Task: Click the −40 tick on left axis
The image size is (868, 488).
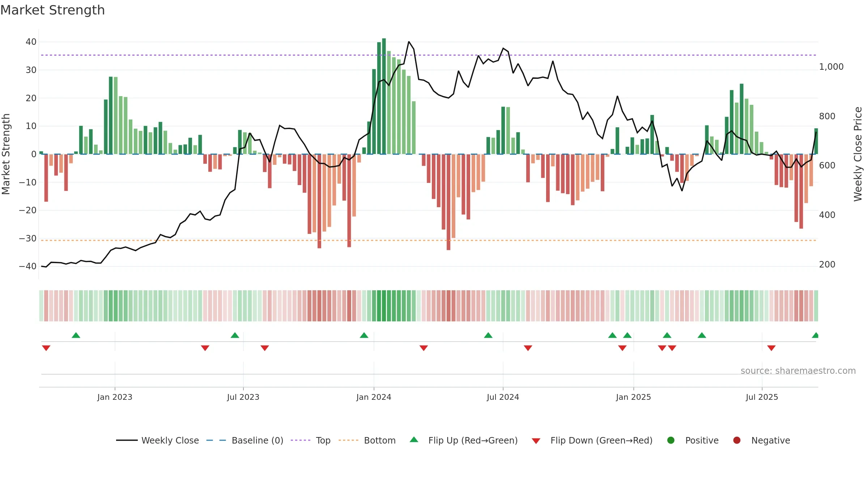Action: point(28,266)
